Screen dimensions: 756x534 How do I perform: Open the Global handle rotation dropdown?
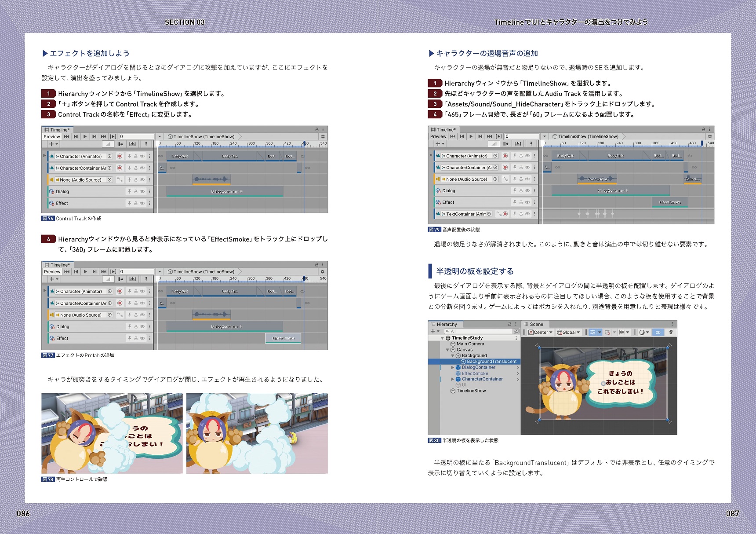click(x=569, y=333)
